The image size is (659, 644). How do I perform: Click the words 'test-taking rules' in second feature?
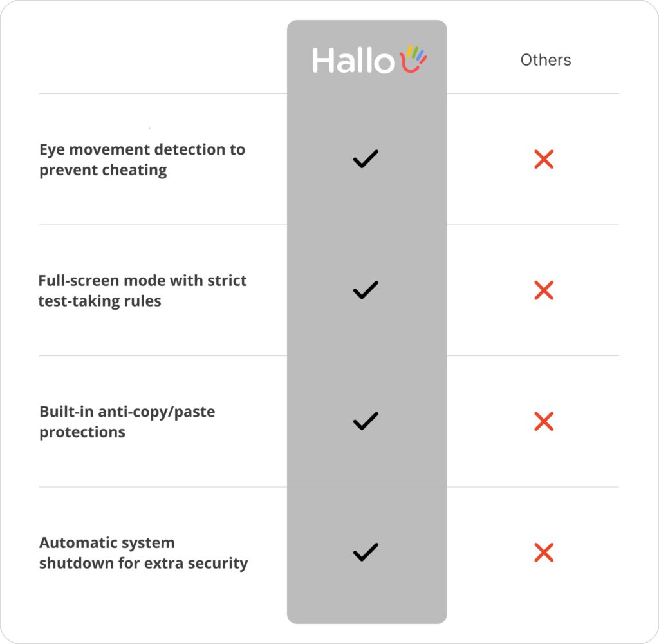pos(100,301)
